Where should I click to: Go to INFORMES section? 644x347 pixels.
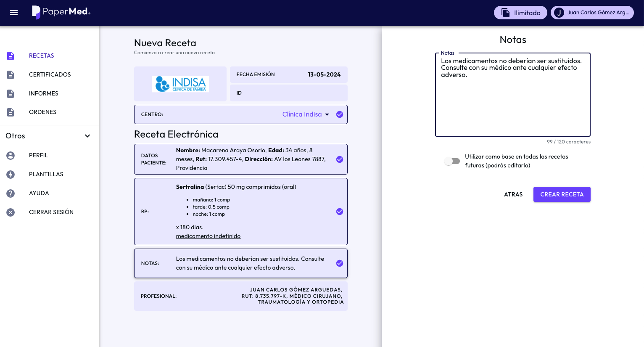[x=44, y=93]
